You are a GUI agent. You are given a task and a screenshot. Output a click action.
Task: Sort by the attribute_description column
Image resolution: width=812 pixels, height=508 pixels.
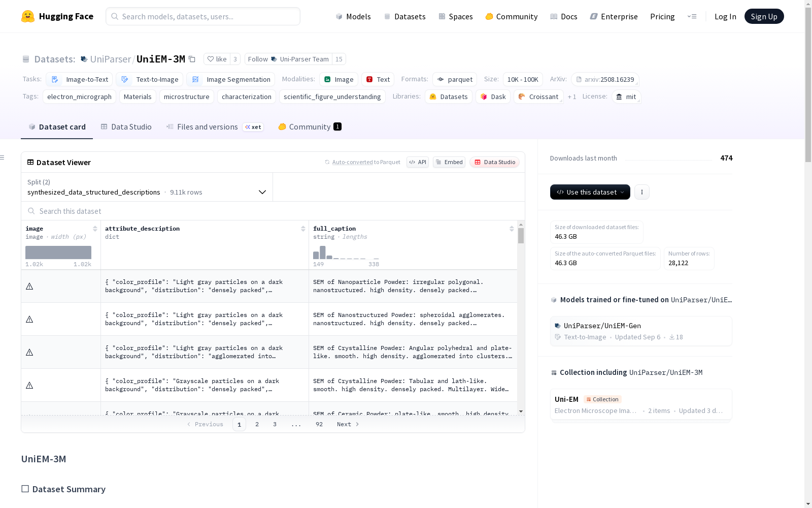[303, 229]
